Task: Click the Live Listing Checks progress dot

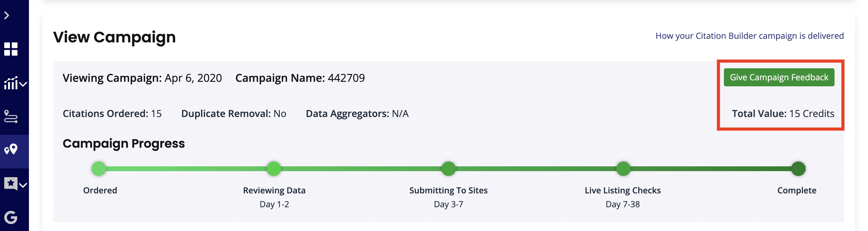Action: (623, 169)
